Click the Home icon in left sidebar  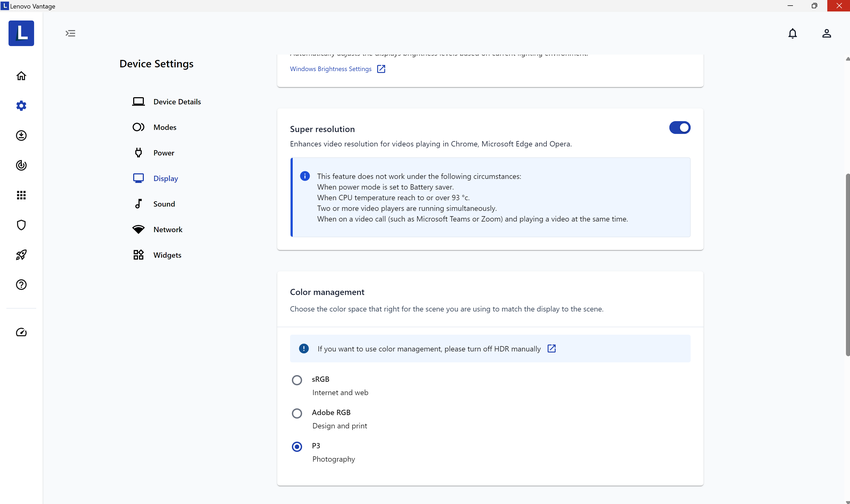(21, 76)
